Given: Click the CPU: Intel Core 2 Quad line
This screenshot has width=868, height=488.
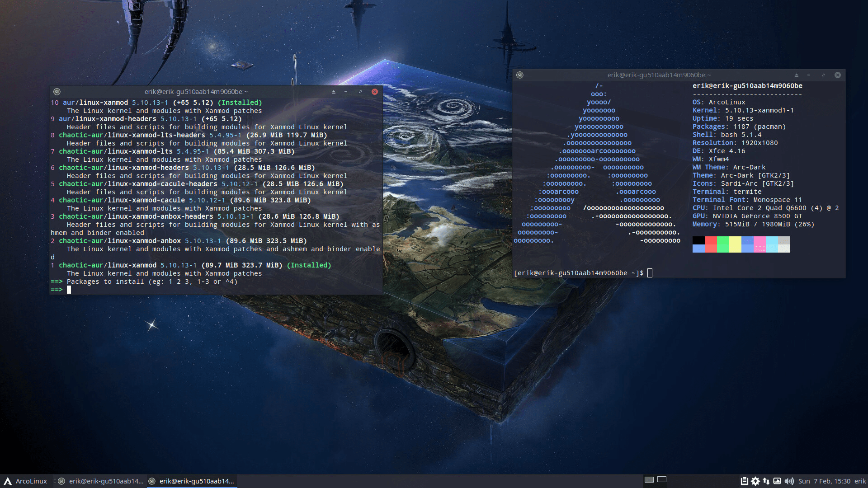Looking at the screenshot, I should (766, 208).
